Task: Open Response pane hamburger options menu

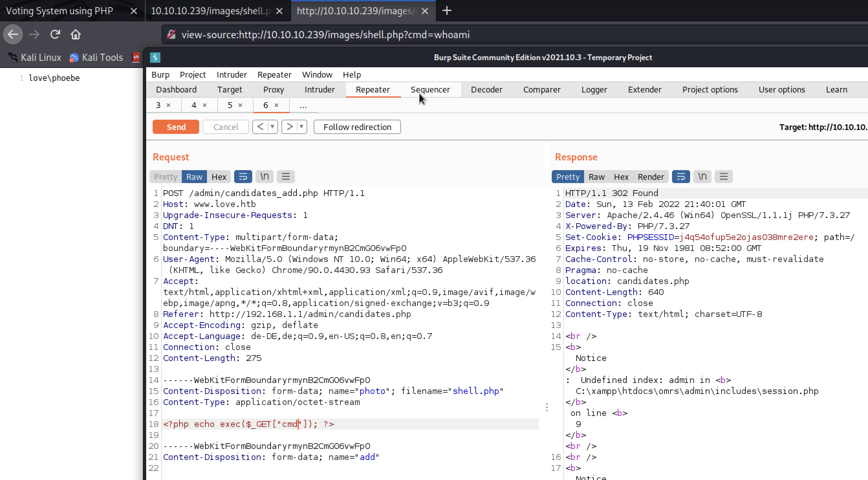Action: (724, 177)
